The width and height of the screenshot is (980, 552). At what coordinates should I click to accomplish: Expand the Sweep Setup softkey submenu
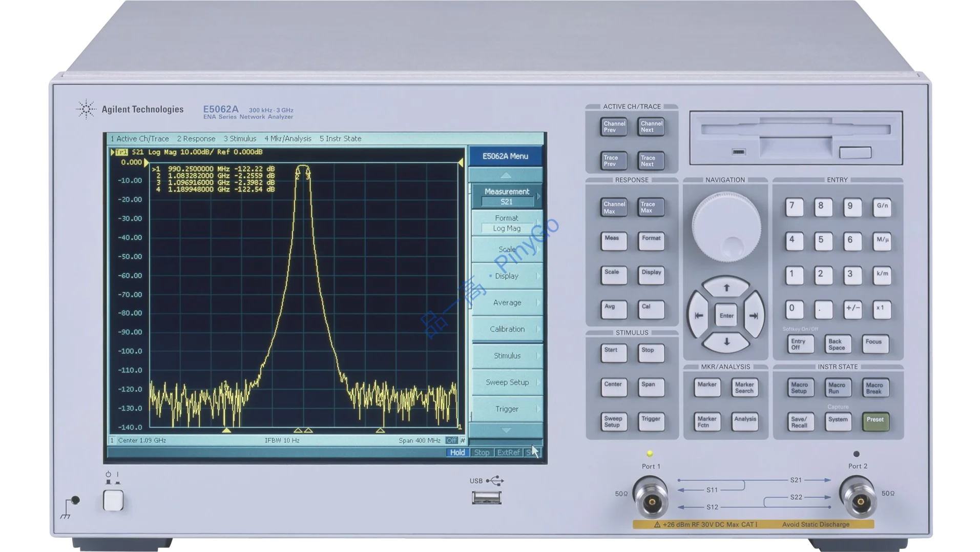pos(507,382)
